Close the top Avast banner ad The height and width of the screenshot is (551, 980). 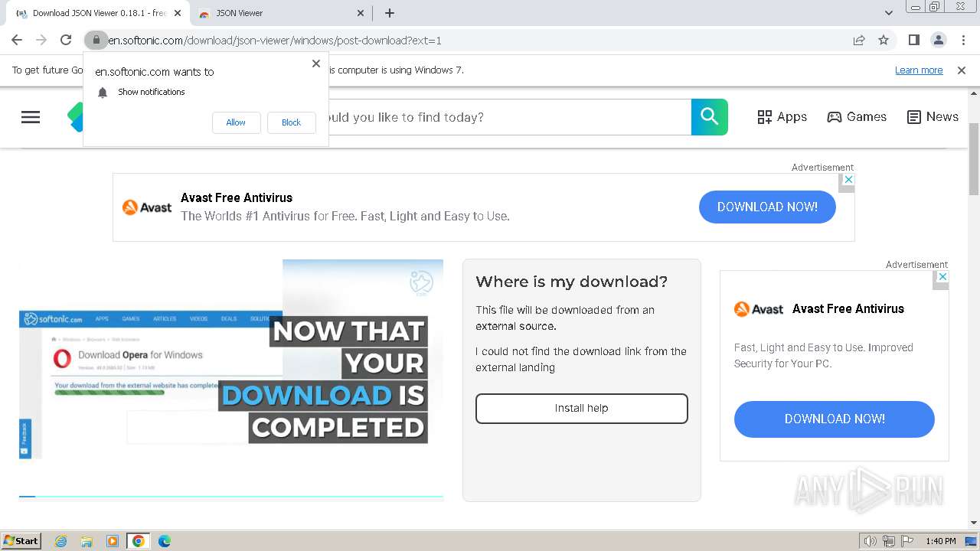848,179
